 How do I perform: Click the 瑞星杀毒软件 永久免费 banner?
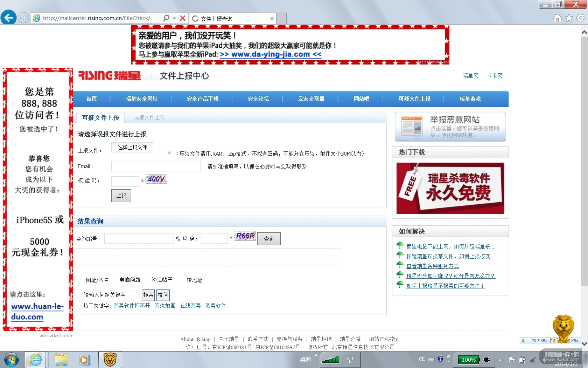pos(450,188)
